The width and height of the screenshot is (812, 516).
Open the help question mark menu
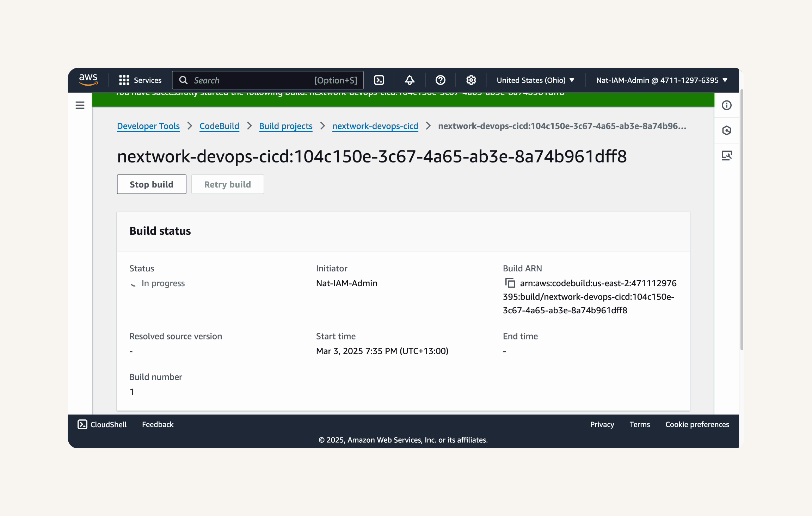[x=440, y=80]
